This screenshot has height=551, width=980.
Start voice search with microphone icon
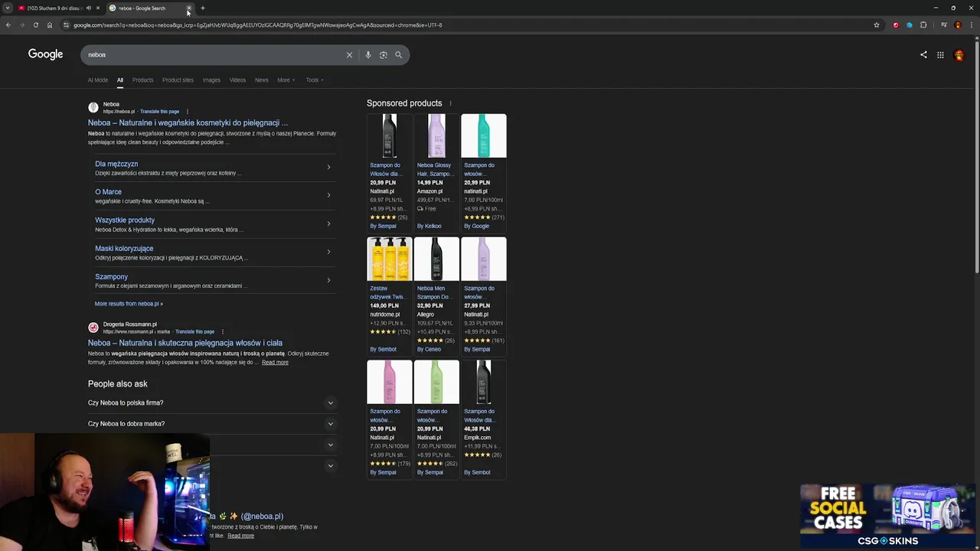tap(368, 54)
